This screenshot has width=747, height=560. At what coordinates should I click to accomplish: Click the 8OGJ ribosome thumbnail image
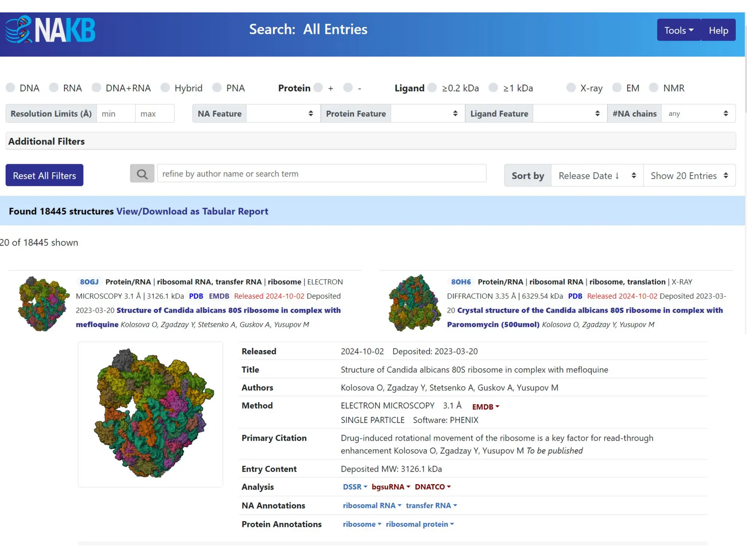[43, 303]
